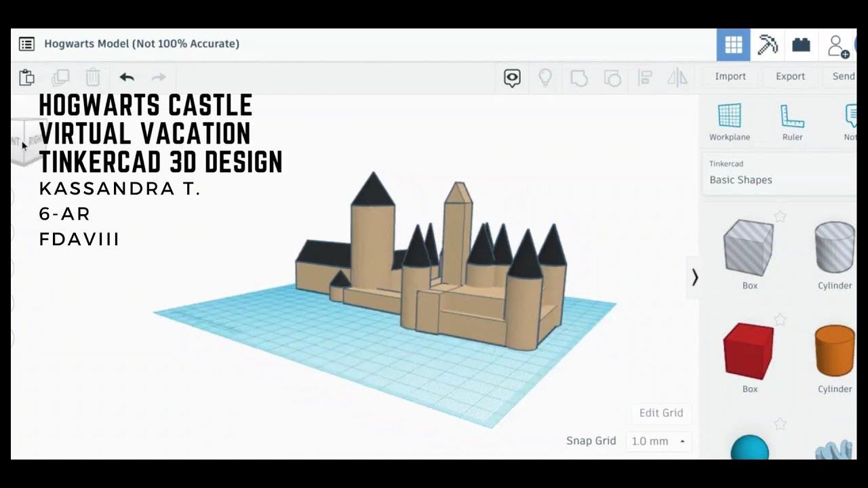Click the Mirror shape icon
The height and width of the screenshot is (488, 868).
(676, 77)
